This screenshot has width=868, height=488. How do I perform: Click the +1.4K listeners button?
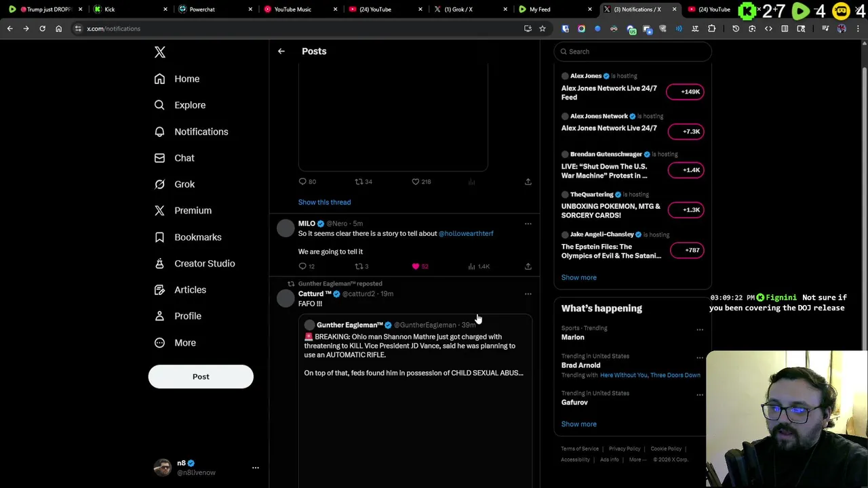[686, 170]
